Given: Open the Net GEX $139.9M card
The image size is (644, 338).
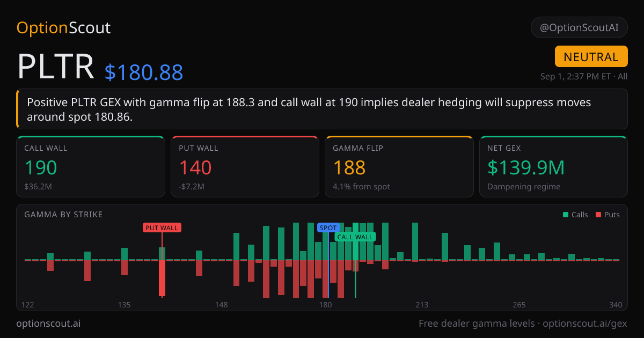Looking at the screenshot, I should (553, 167).
